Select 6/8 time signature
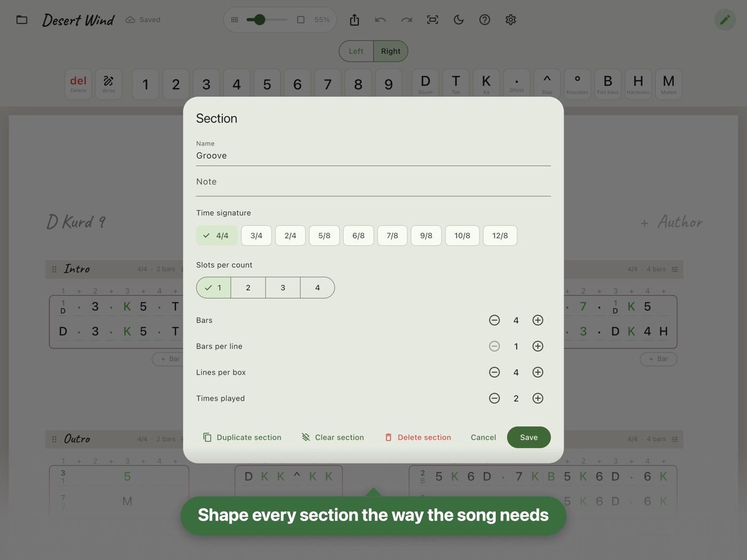 [x=359, y=236]
